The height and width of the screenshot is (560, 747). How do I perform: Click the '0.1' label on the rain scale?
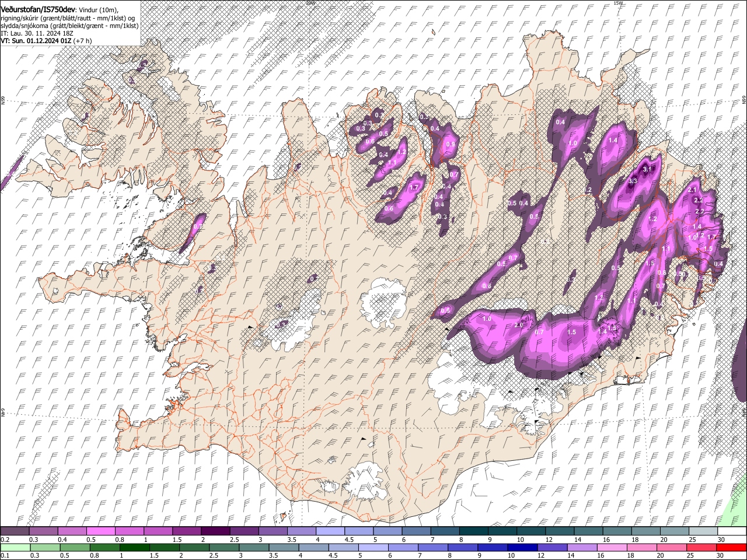coord(5,555)
